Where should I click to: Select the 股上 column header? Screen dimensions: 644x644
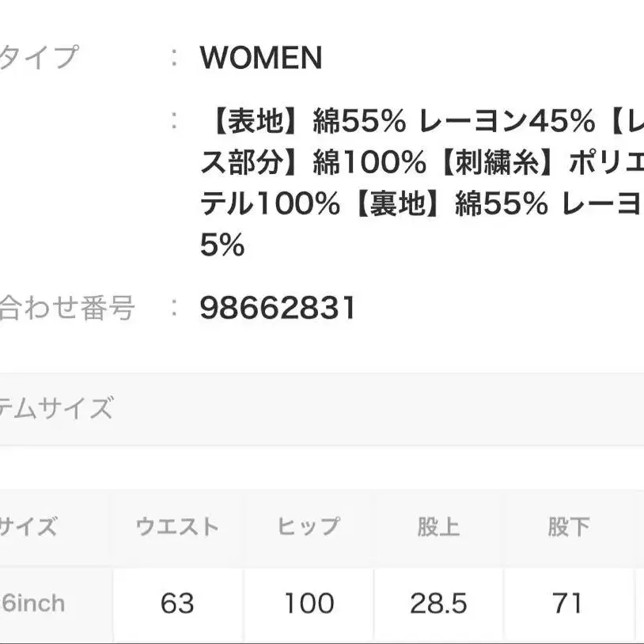coord(438,527)
